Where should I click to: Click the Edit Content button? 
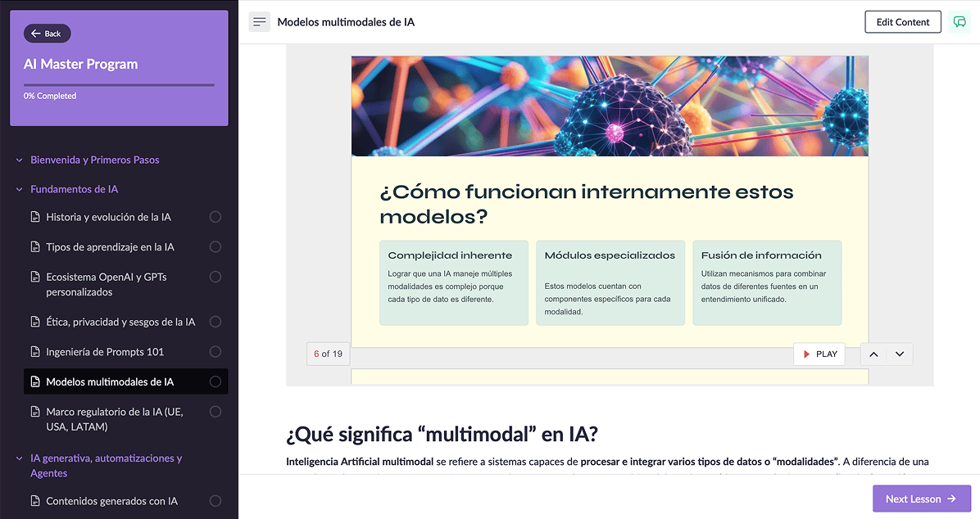tap(903, 21)
